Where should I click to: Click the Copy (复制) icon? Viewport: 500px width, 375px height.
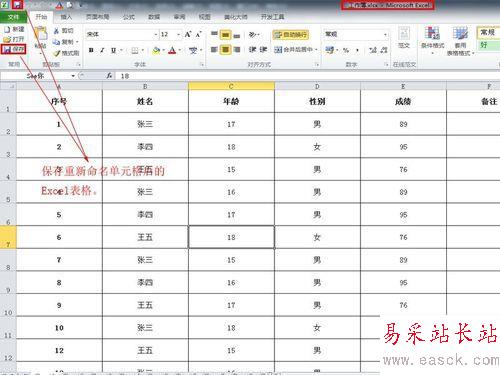tap(56, 42)
